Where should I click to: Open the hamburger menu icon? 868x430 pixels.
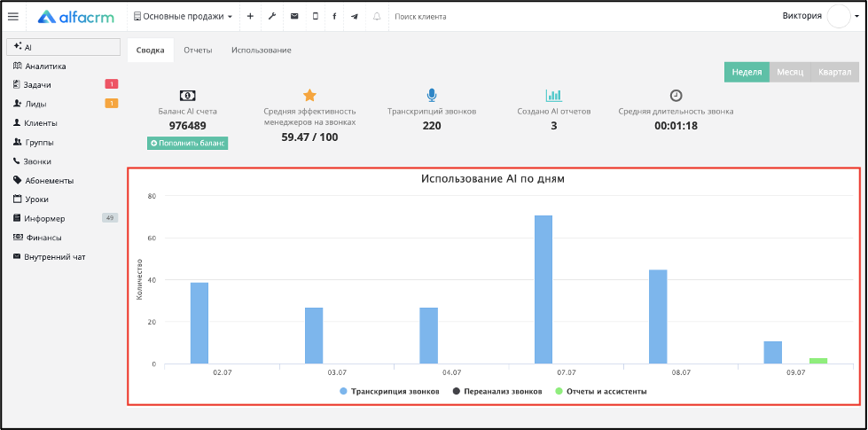coord(13,17)
